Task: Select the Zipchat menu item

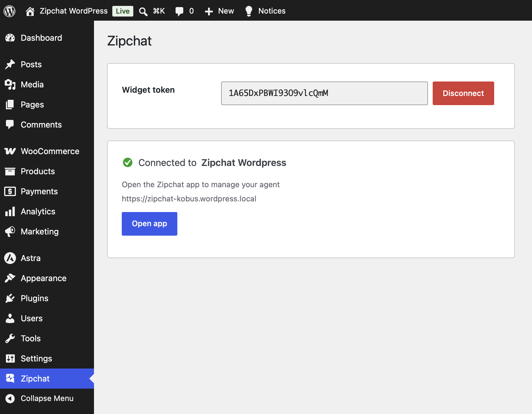Action: (x=47, y=379)
